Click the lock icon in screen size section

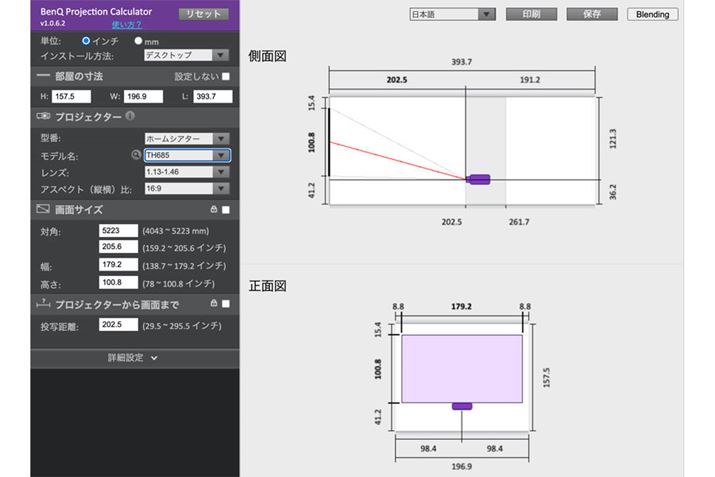[213, 210]
